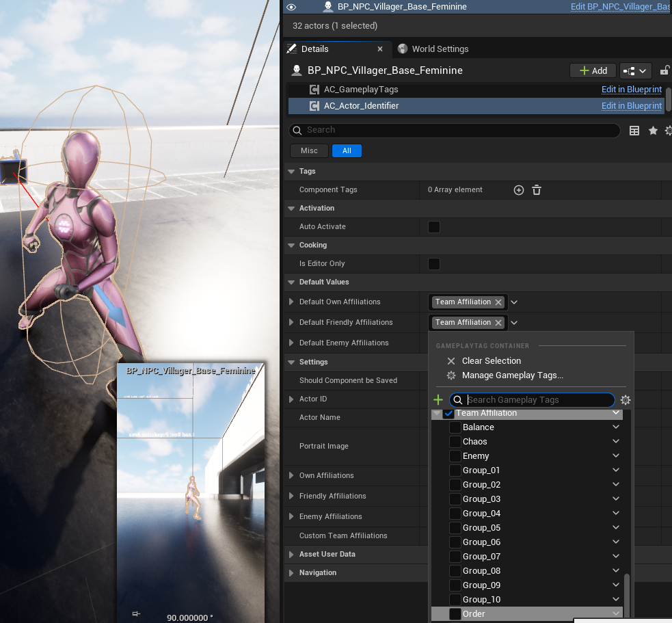
Task: Click the trash icon to empty Component Tags
Action: point(537,190)
